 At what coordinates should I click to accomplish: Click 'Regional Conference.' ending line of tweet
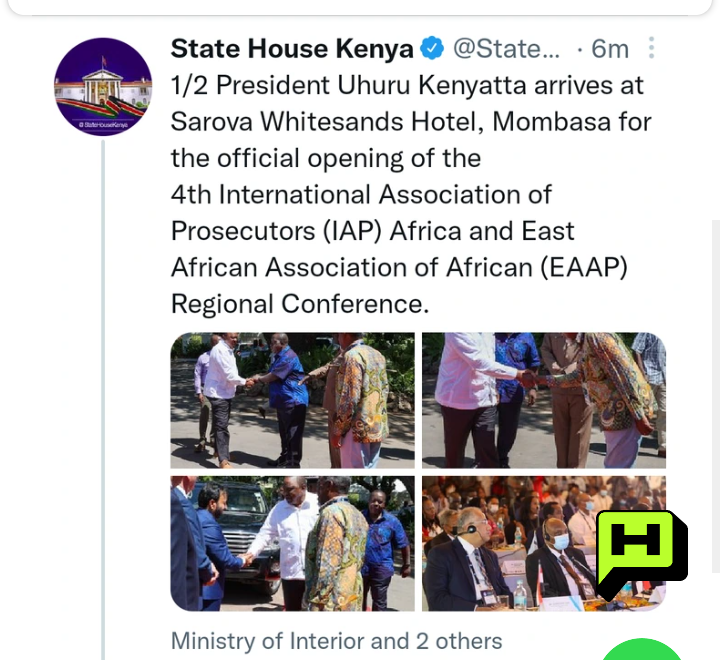point(300,304)
